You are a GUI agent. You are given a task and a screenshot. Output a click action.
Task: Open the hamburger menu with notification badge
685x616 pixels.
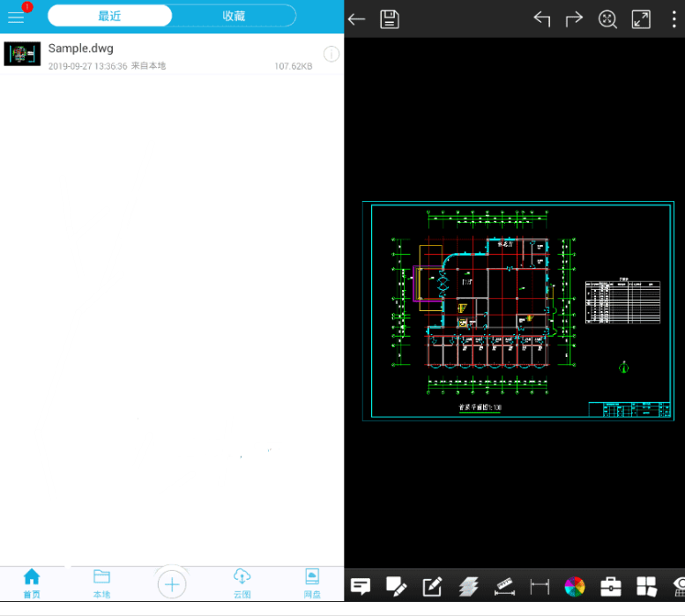[17, 17]
